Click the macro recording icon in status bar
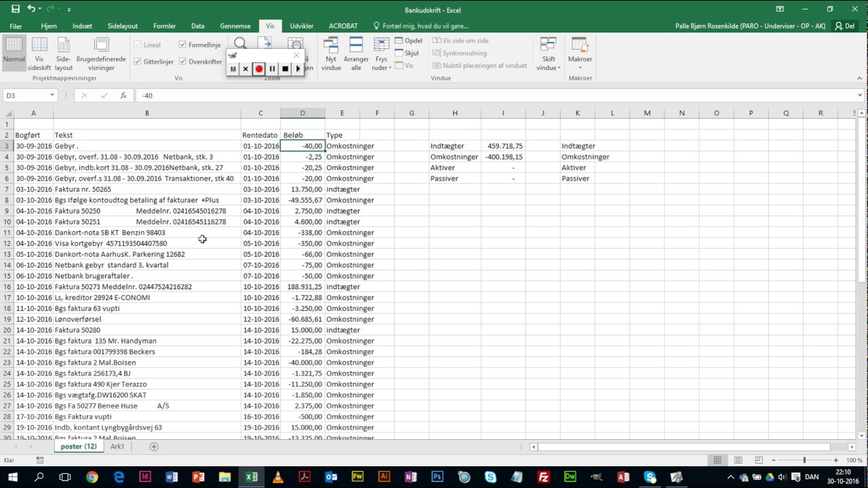The image size is (868, 488). 40,460
